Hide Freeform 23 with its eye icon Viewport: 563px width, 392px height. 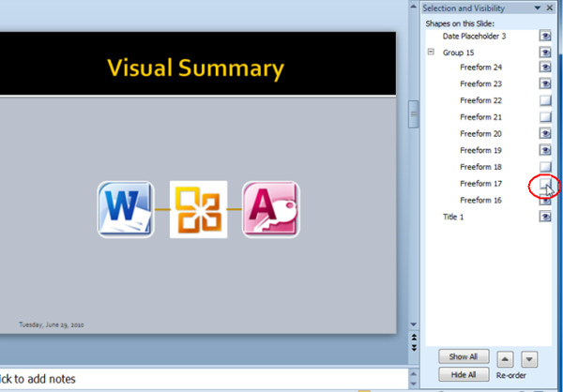pyautogui.click(x=545, y=83)
